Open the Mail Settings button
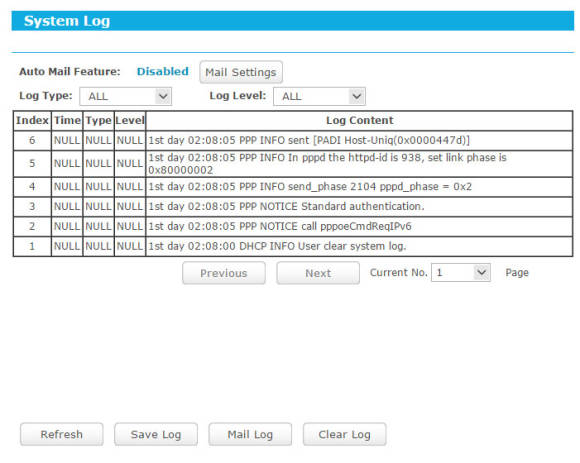The image size is (580, 463). click(x=241, y=72)
